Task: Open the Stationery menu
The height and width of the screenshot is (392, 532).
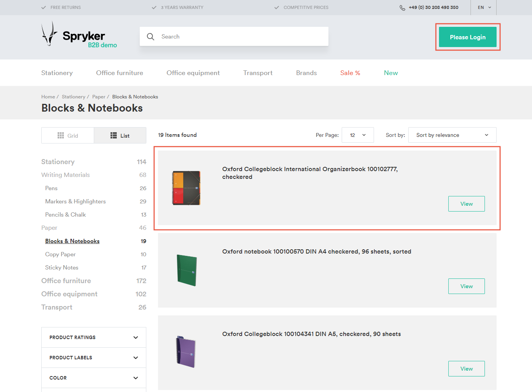Action: [57, 73]
